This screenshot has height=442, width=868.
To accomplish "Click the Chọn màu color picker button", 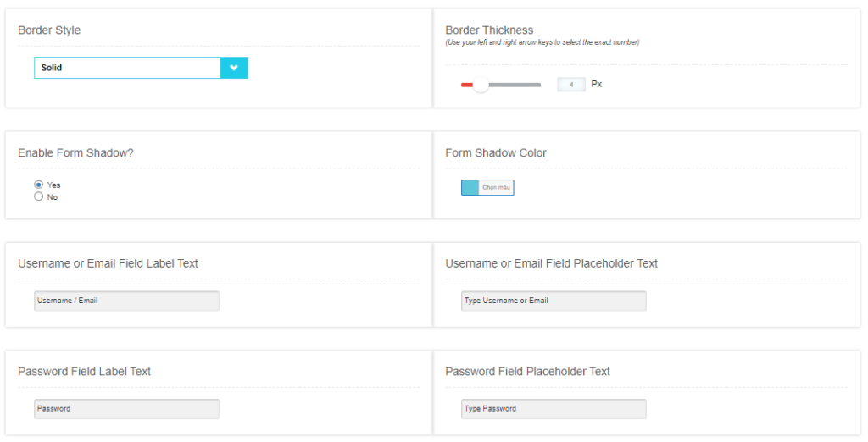I will coord(496,187).
